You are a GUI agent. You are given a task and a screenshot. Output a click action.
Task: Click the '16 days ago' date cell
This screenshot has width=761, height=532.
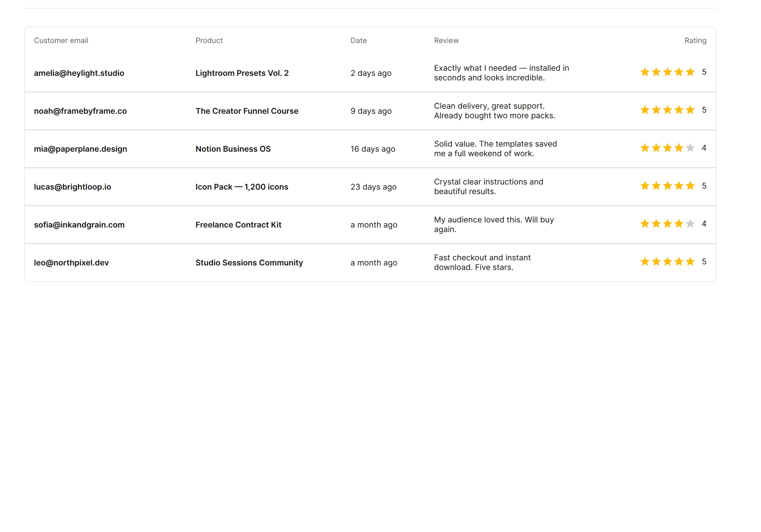(373, 149)
